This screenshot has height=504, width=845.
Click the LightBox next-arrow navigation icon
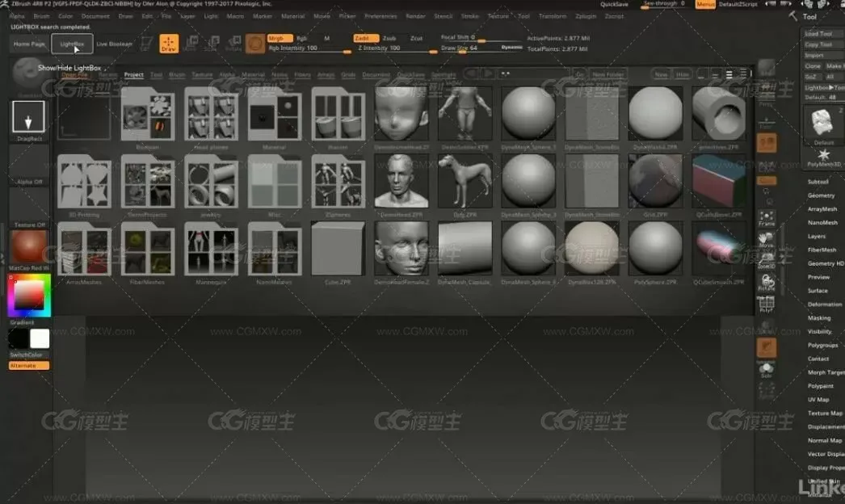coord(487,73)
